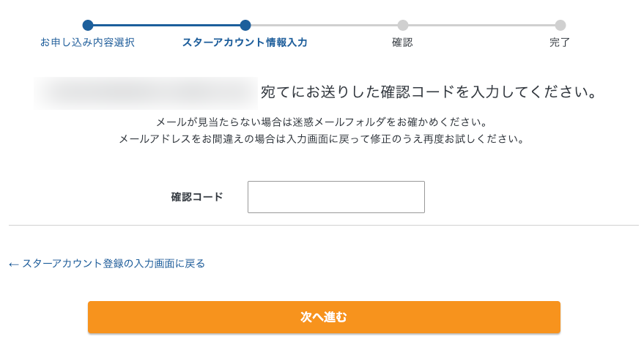Click the blue progress line between first two steps

166,25
